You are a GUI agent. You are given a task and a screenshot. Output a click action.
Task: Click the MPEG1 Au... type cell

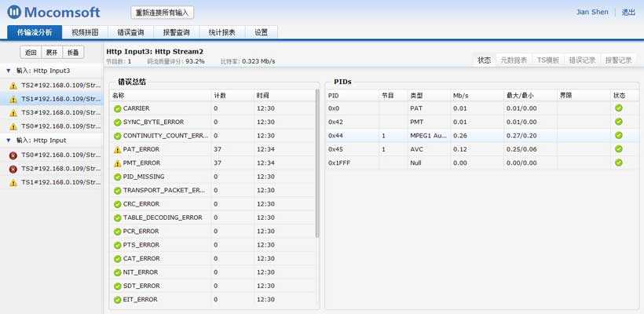(428, 136)
